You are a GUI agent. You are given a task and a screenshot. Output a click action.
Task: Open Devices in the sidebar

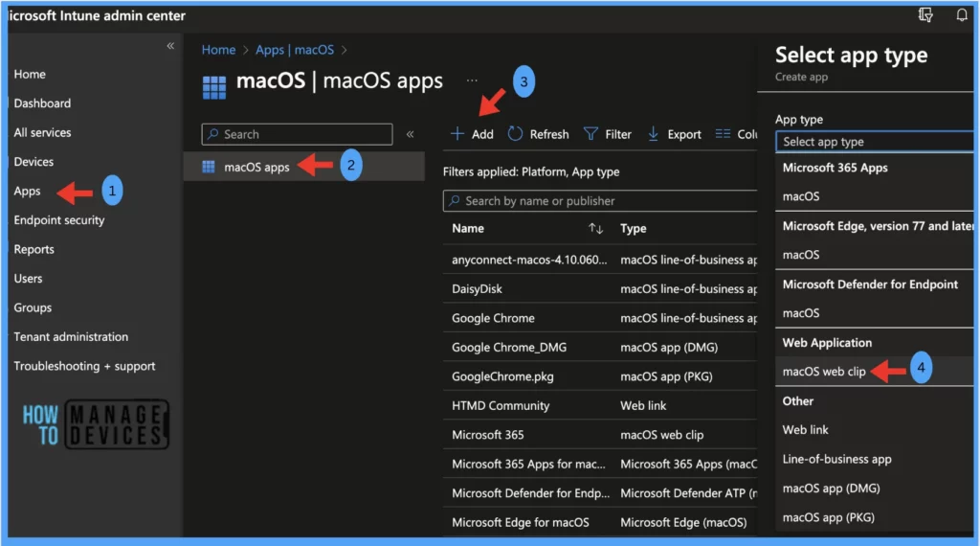click(33, 161)
